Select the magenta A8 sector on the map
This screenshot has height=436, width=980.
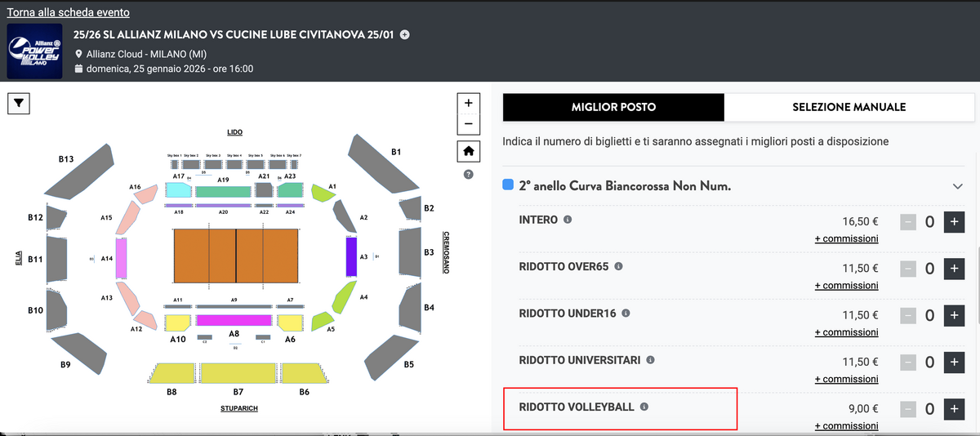click(234, 320)
